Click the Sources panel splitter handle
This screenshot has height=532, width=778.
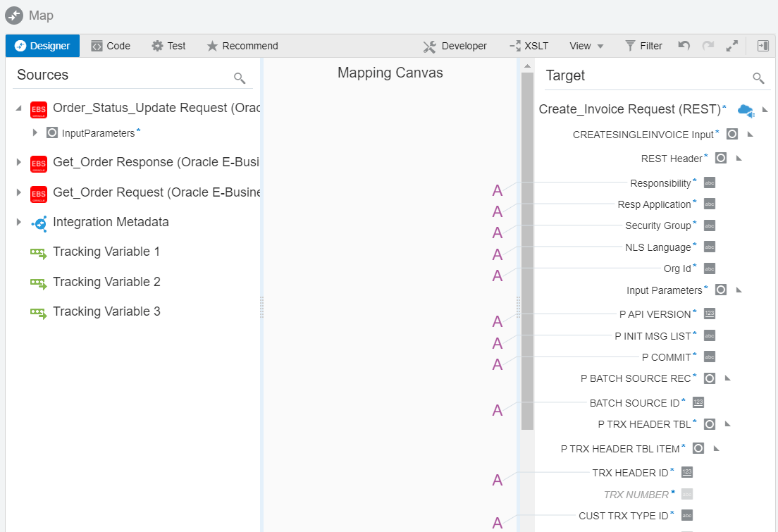point(261,307)
